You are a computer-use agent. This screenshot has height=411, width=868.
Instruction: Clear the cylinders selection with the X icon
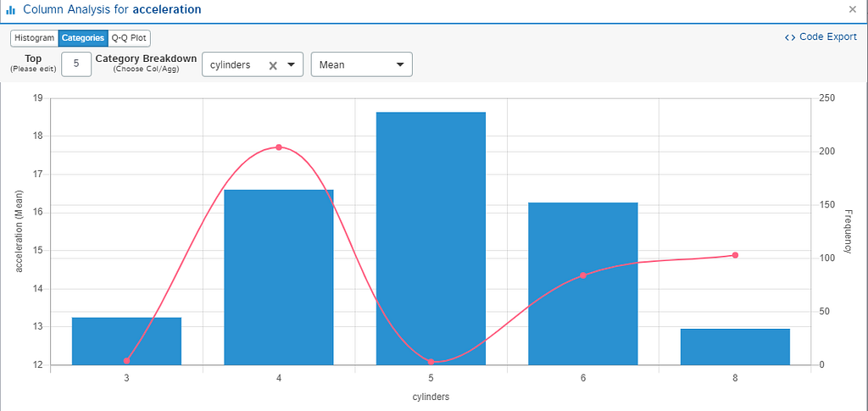point(272,65)
